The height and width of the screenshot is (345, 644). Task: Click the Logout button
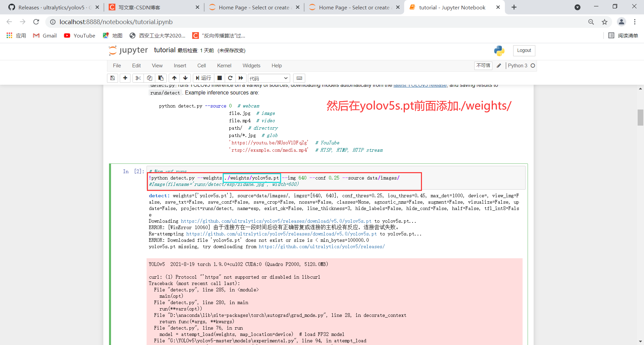coord(524,51)
